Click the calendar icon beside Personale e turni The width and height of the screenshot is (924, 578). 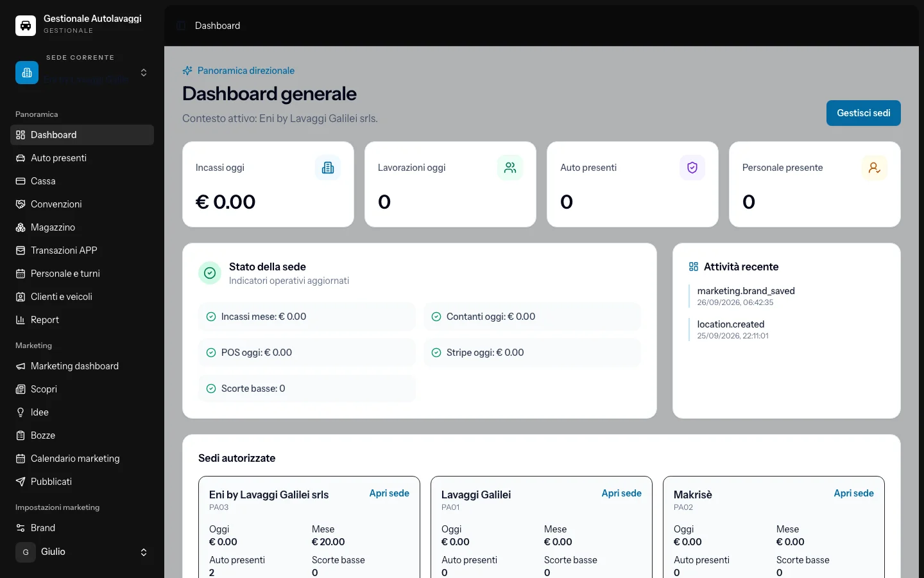click(x=21, y=274)
